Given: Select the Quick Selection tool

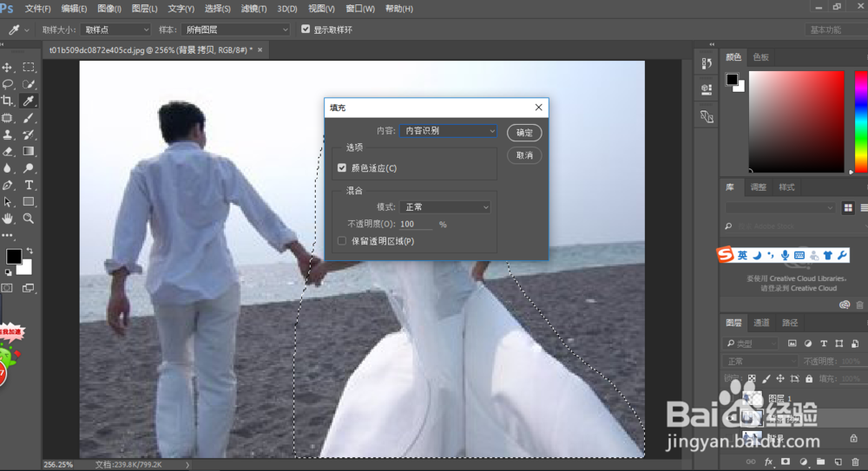Looking at the screenshot, I should (x=29, y=84).
